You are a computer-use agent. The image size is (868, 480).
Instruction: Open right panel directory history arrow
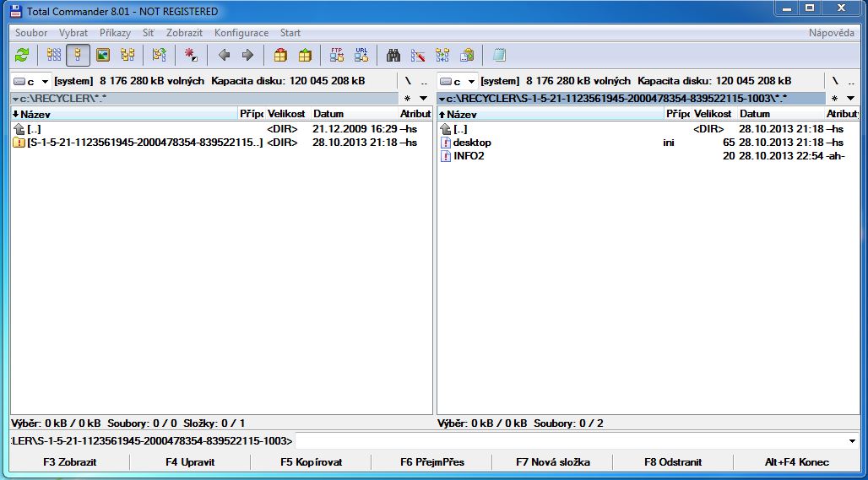click(x=851, y=99)
